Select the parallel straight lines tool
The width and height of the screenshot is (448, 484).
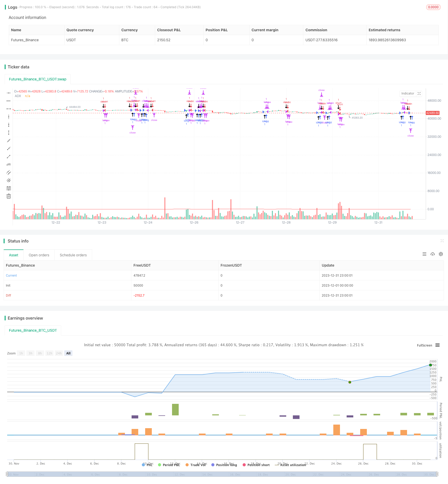point(9,180)
